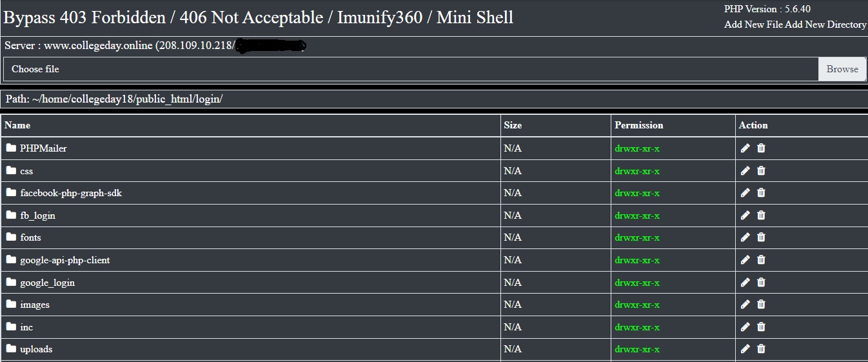868x362 pixels.
Task: Open the PHPMailer folder
Action: 43,148
